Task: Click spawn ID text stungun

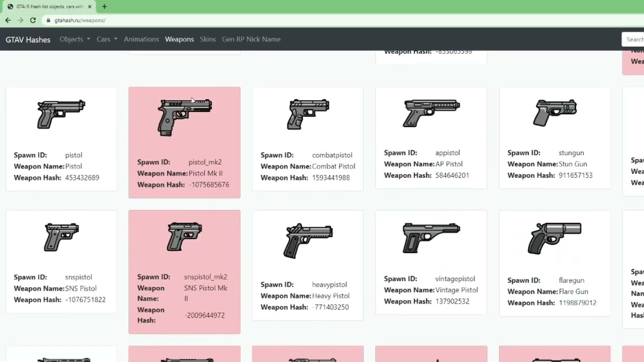Action: pos(571,153)
